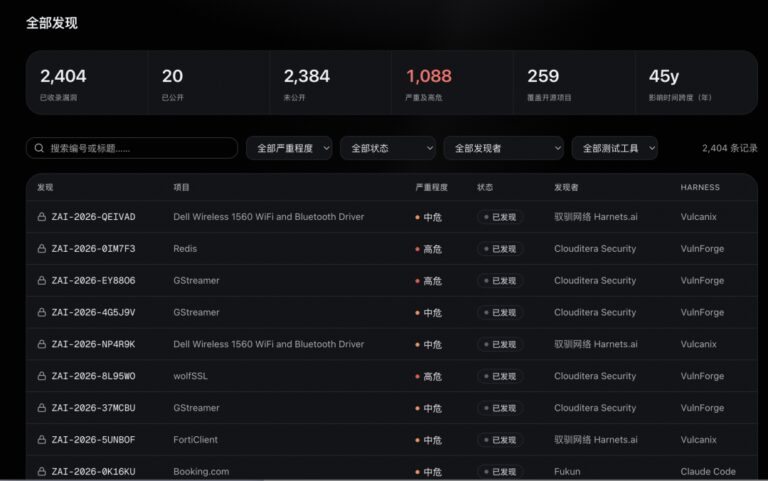The image size is (768, 481).
Task: Click lock icon beside ZAI-2026-4G5J9V
Action: pos(42,313)
